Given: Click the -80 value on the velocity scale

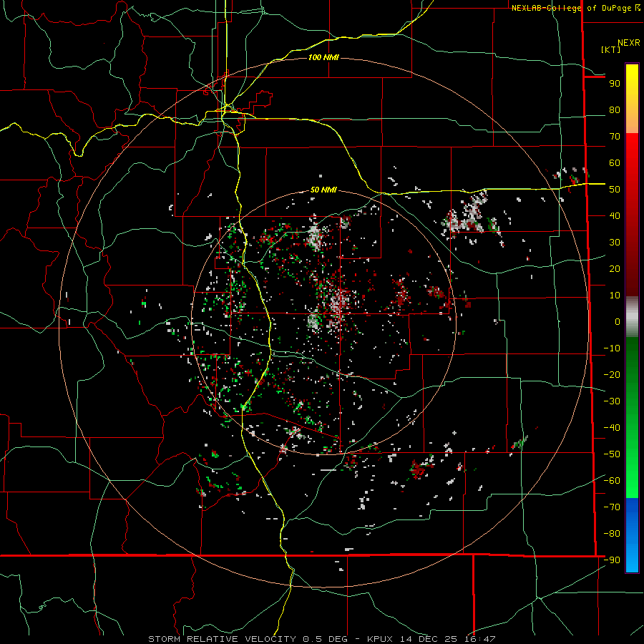Looking at the screenshot, I should [x=612, y=534].
